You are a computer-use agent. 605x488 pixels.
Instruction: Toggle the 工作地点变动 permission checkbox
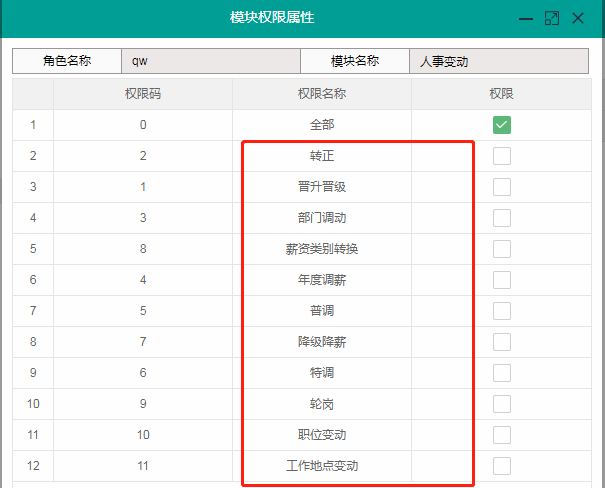tap(502, 466)
